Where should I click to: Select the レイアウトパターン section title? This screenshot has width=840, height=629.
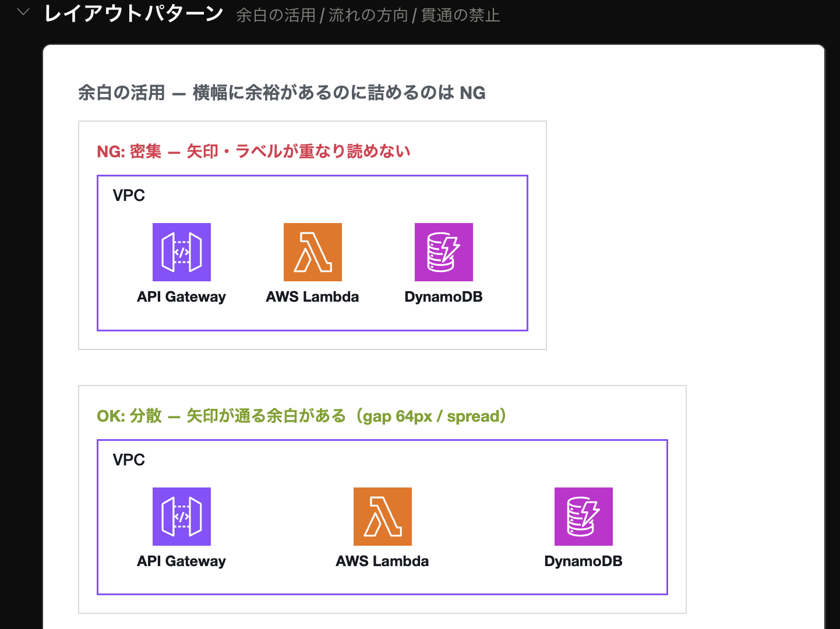(x=134, y=13)
